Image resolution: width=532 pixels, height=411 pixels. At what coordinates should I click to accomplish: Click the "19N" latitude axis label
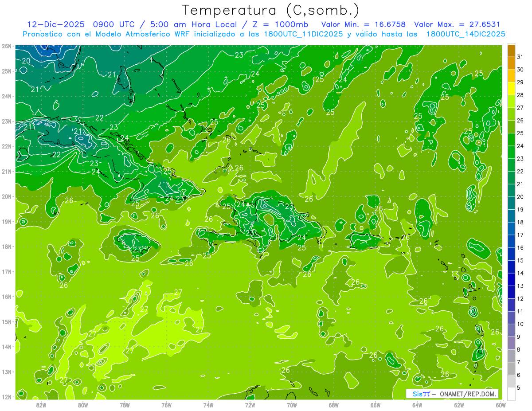(x=7, y=222)
